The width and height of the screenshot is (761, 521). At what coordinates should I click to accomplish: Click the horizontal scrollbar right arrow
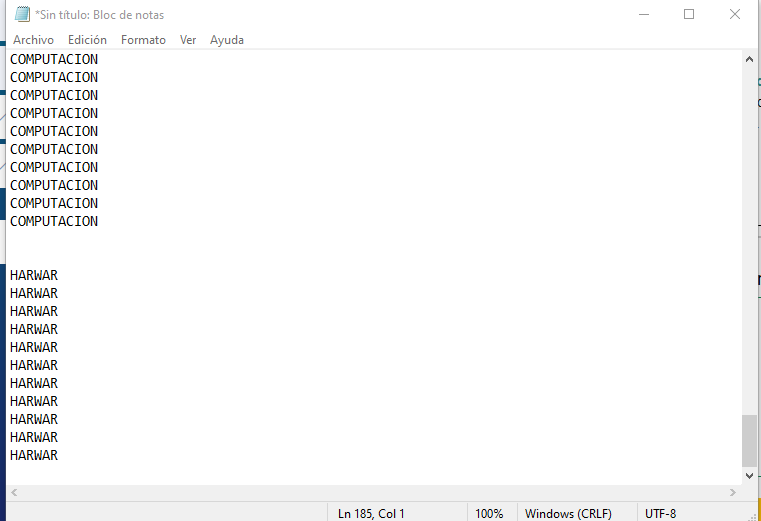733,492
